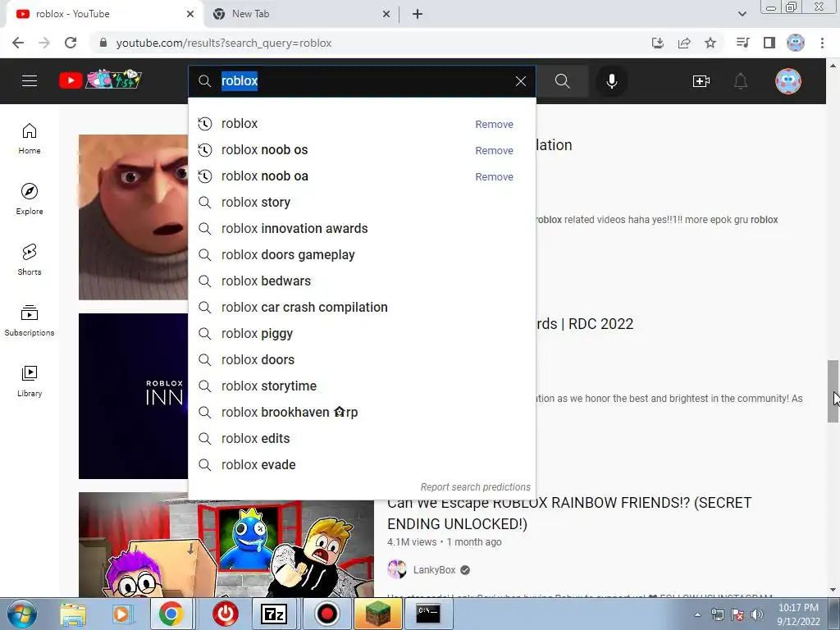Visit the LankyBox channel
840x630 pixels.
pyautogui.click(x=434, y=570)
